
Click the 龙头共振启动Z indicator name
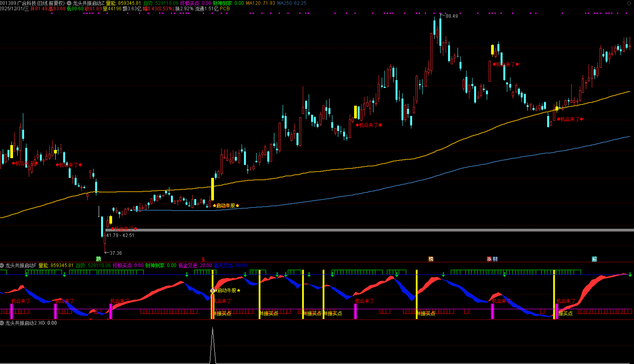(x=88, y=3)
